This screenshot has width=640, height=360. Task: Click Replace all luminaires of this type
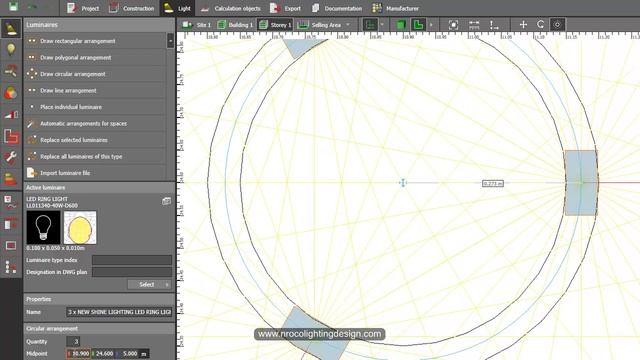pyautogui.click(x=95, y=156)
